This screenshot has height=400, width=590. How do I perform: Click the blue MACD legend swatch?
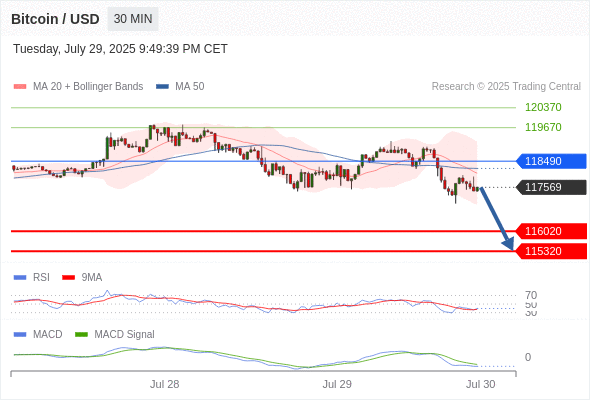coord(20,335)
